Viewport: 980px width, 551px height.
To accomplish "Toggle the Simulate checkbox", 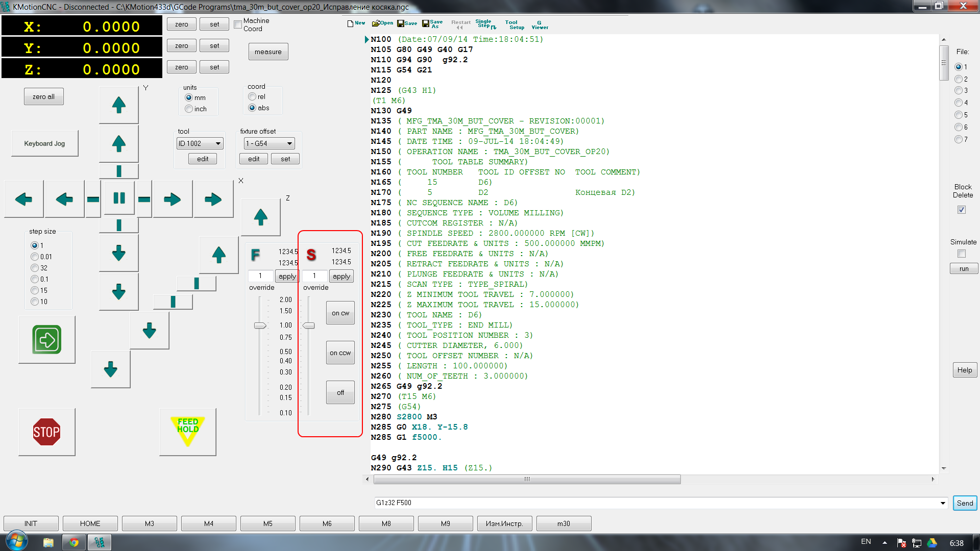I will pyautogui.click(x=962, y=254).
